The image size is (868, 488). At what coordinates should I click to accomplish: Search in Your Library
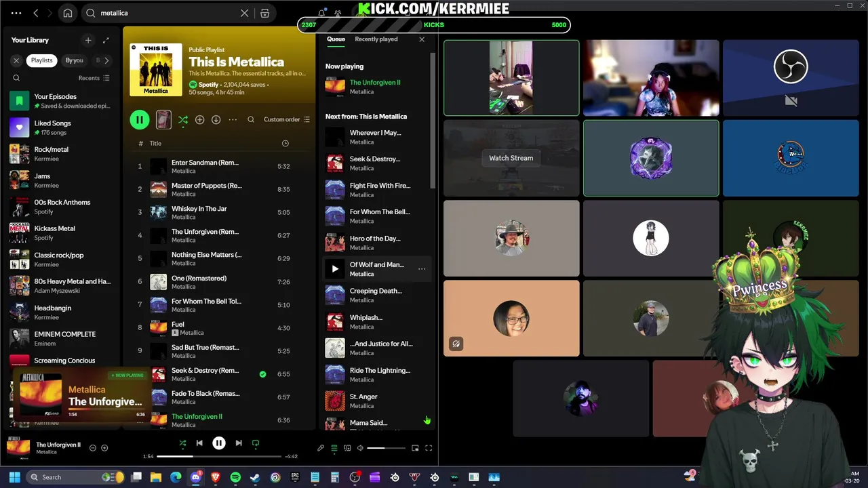coord(16,78)
